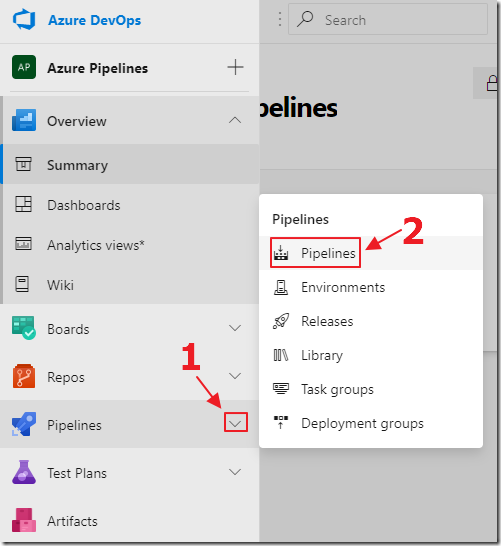Viewport: 501px width, 546px height.
Task: Open the Environments icon in flyout
Action: point(281,287)
